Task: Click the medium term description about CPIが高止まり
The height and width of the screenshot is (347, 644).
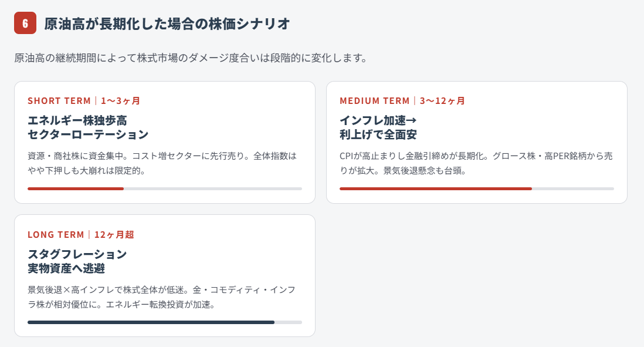Action: point(476,164)
